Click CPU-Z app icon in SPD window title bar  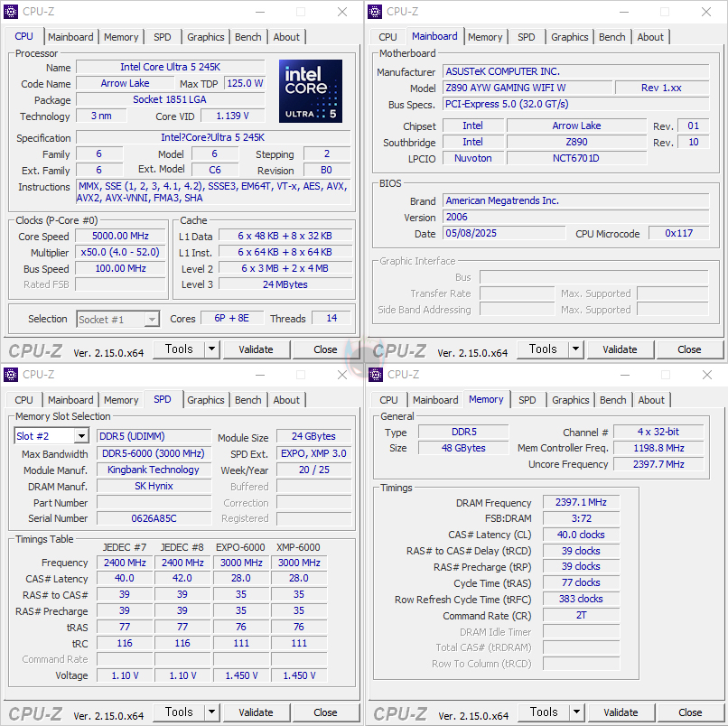tap(11, 374)
